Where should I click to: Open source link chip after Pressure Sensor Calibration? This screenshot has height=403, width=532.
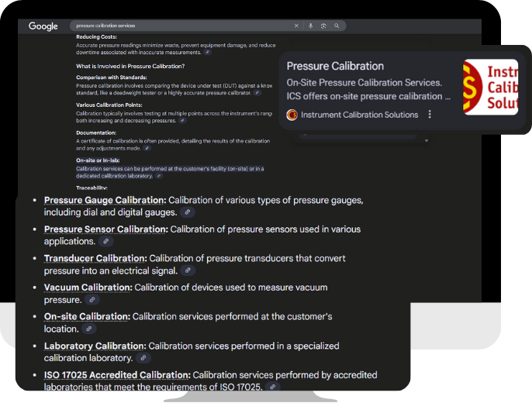[105, 242]
